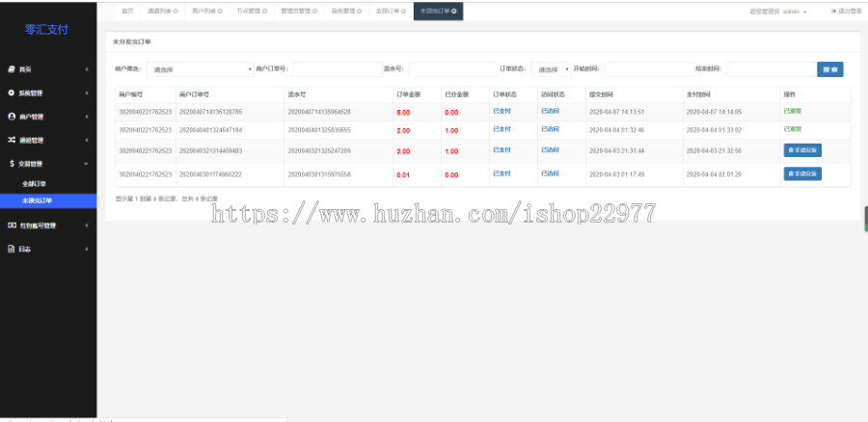Focus the 流水号 input field
The height and width of the screenshot is (422, 868).
(x=453, y=69)
